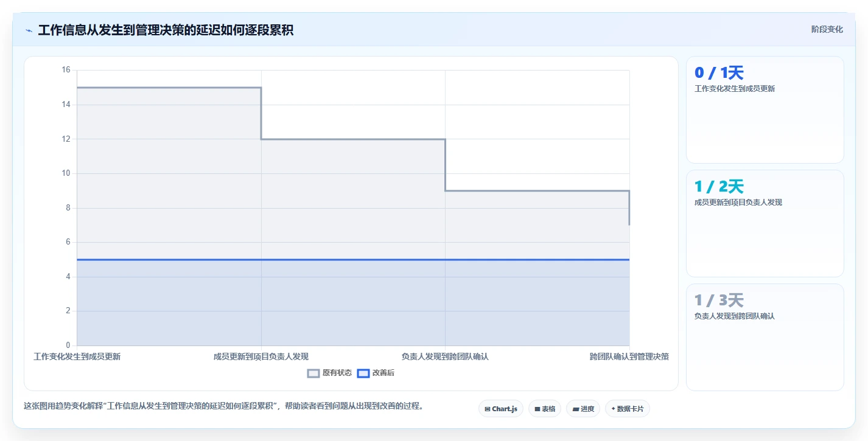Click the 负责人发现到跨团队确认 card caption

(x=735, y=316)
